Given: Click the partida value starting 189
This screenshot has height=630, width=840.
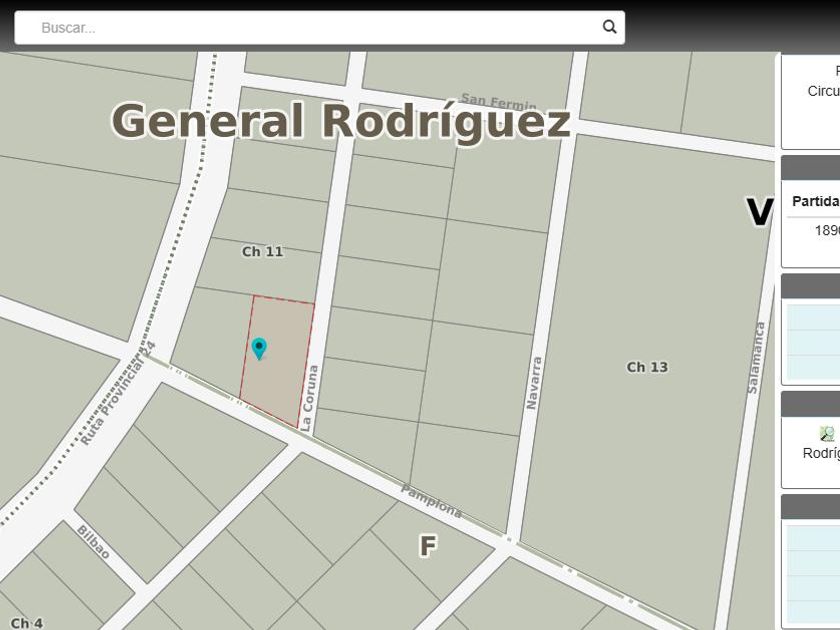Looking at the screenshot, I should (x=827, y=230).
